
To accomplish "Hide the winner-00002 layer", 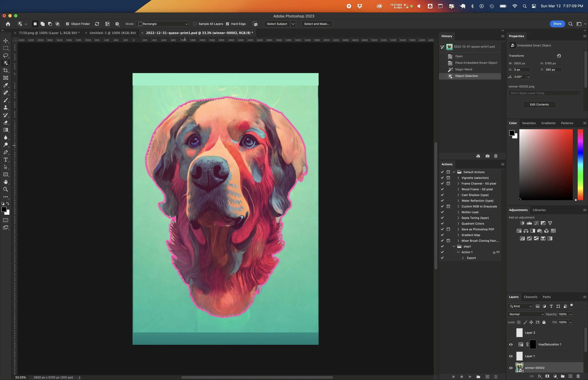I will click(x=510, y=368).
